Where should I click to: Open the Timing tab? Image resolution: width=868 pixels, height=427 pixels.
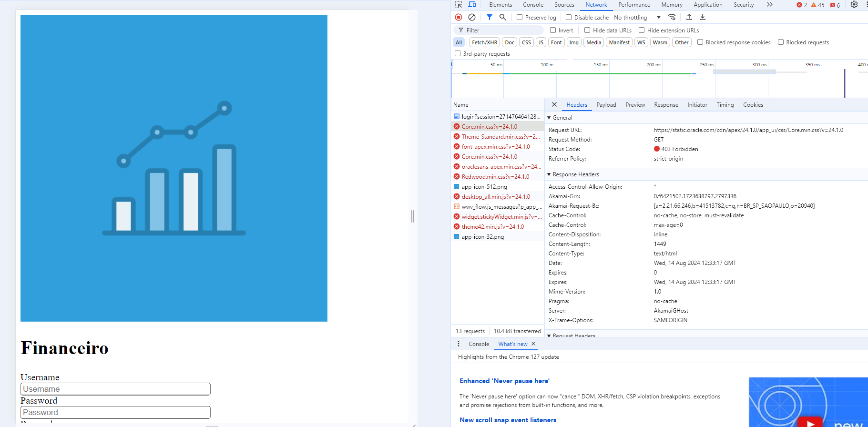(x=725, y=105)
